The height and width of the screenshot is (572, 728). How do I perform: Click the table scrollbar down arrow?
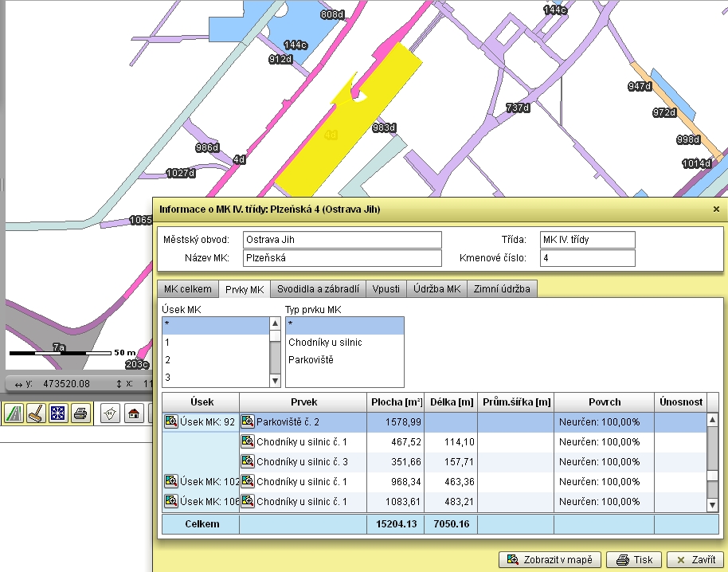pyautogui.click(x=712, y=505)
